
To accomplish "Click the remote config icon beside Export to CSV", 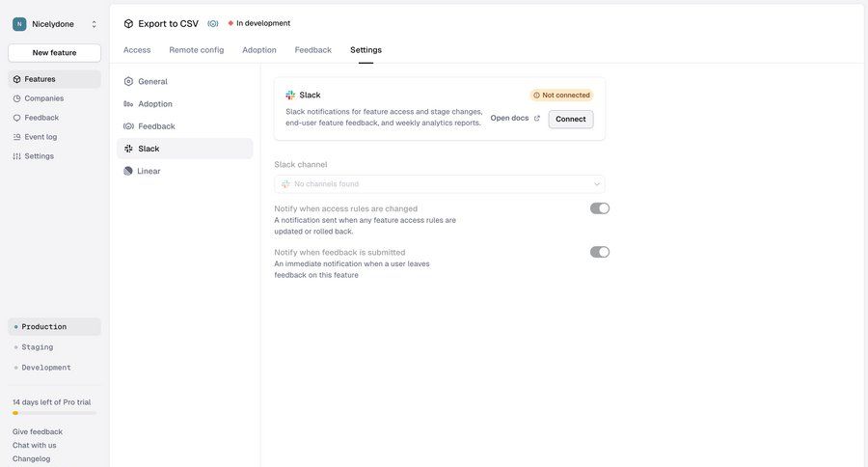I will click(212, 23).
